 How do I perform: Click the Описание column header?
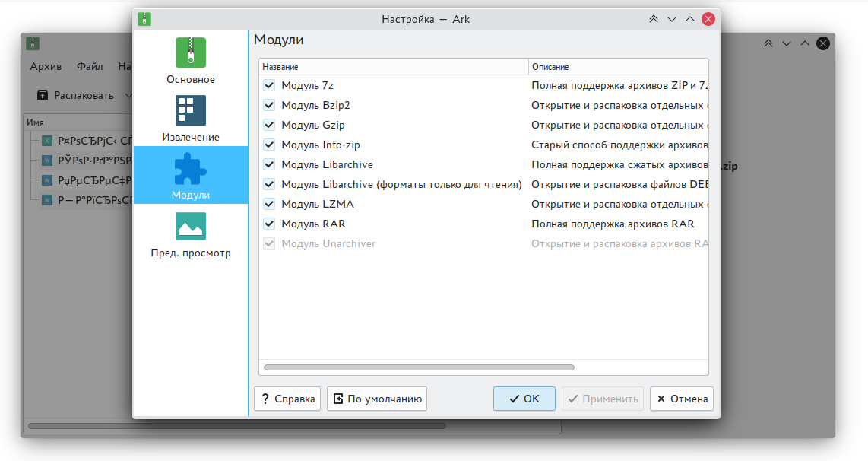coord(619,67)
